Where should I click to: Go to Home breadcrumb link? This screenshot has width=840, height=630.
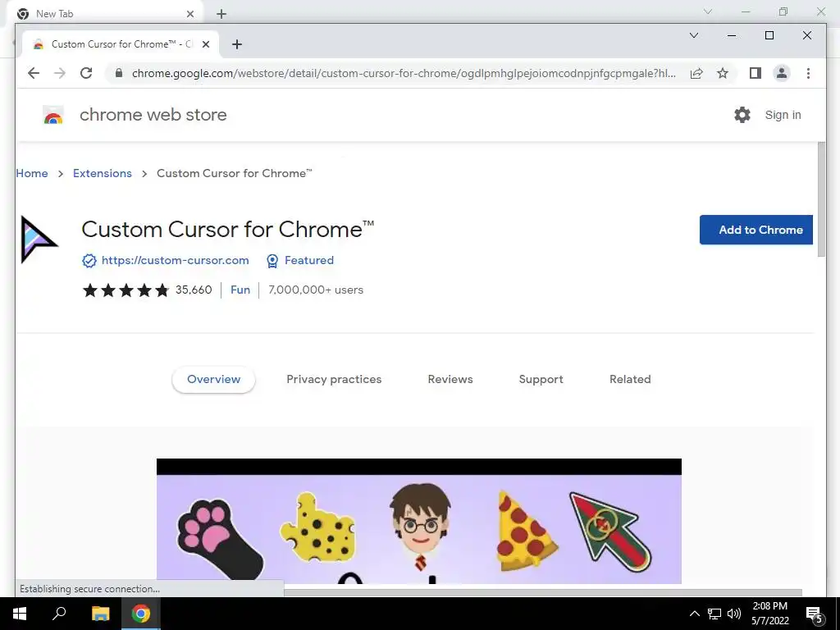[x=32, y=173]
